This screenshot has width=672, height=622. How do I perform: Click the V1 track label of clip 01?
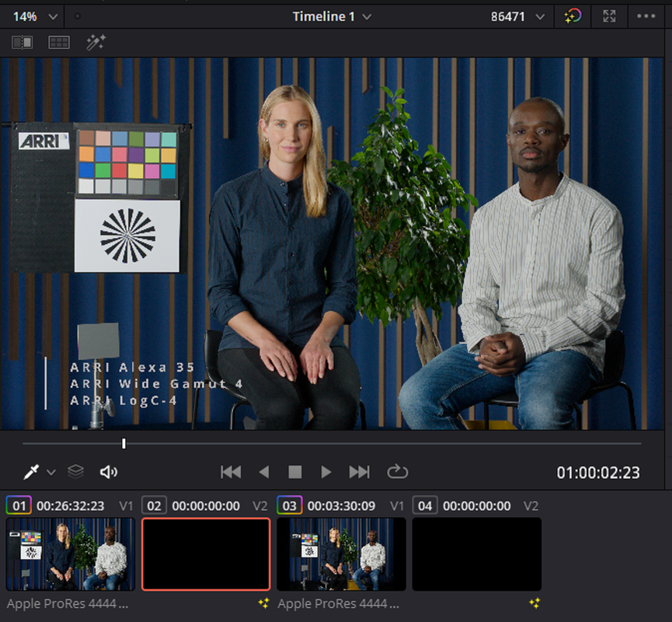click(x=126, y=505)
